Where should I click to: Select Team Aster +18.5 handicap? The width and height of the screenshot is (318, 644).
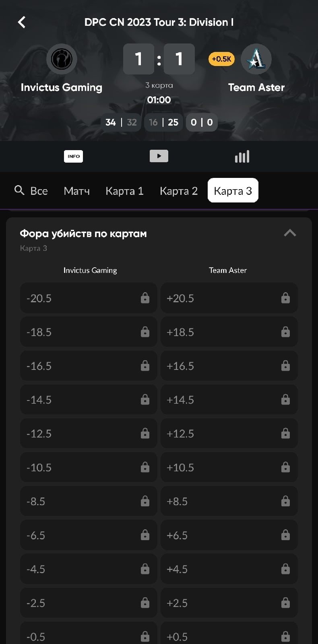click(x=229, y=332)
